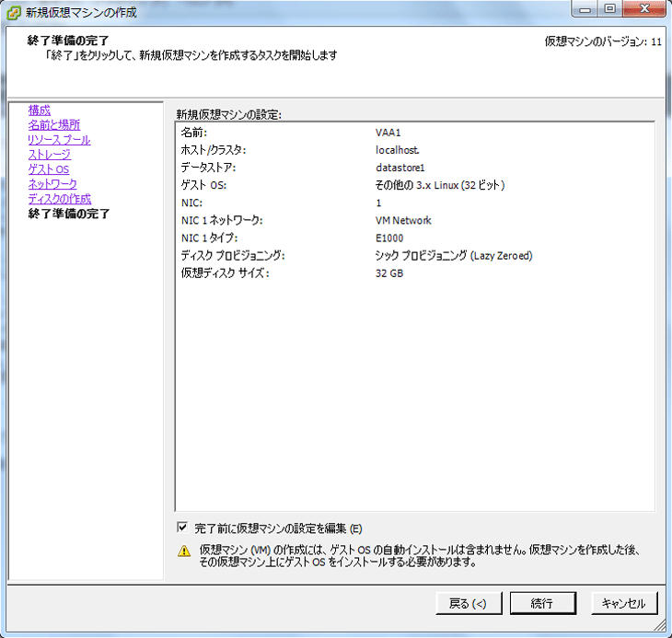Click the 仮想ディスク サイズ row showing 32 GB
The height and width of the screenshot is (638, 672).
tap(414, 273)
